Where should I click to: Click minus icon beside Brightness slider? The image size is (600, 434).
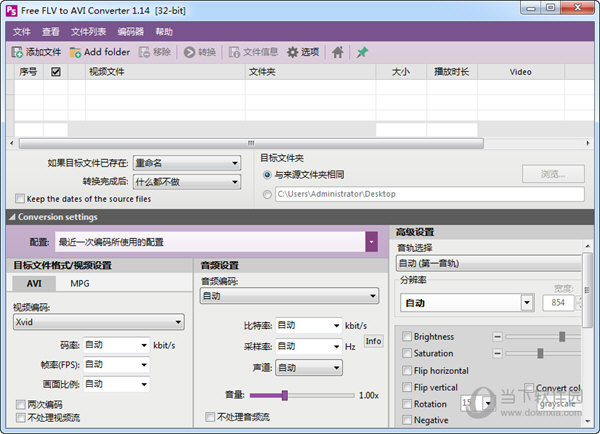click(497, 337)
